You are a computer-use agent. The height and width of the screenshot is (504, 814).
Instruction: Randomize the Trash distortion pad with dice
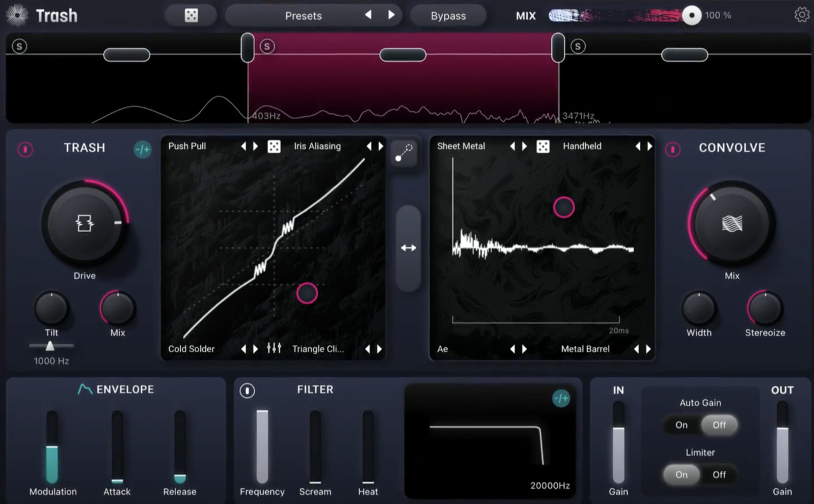click(274, 146)
